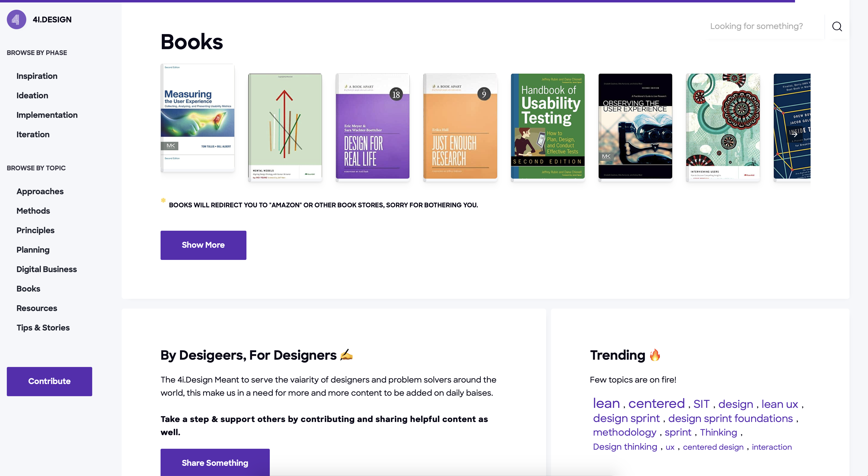This screenshot has height=476, width=868.
Task: Click the Contribute button in sidebar
Action: click(49, 381)
